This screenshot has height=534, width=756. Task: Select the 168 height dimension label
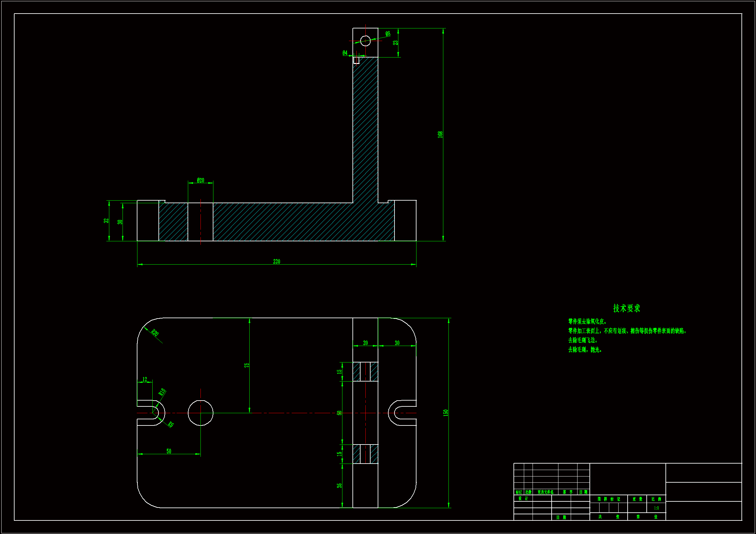[x=440, y=134]
